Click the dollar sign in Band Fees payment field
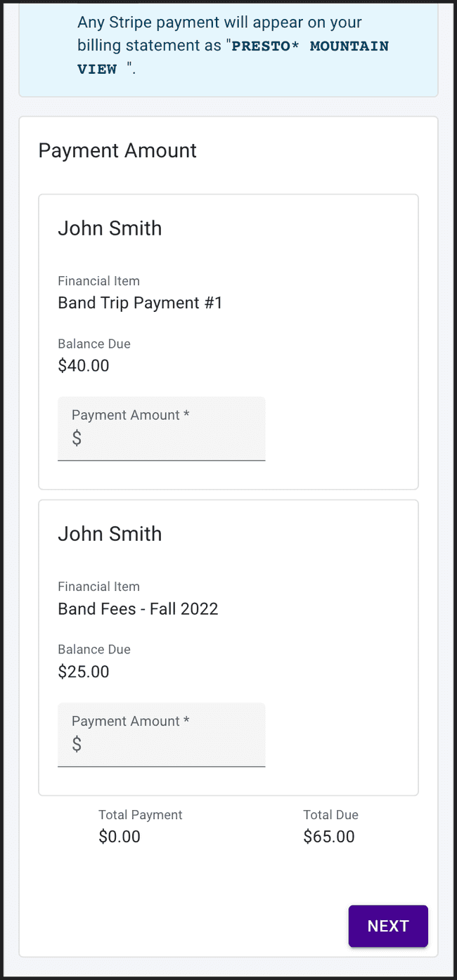Screen dimensions: 457x980 [x=77, y=744]
